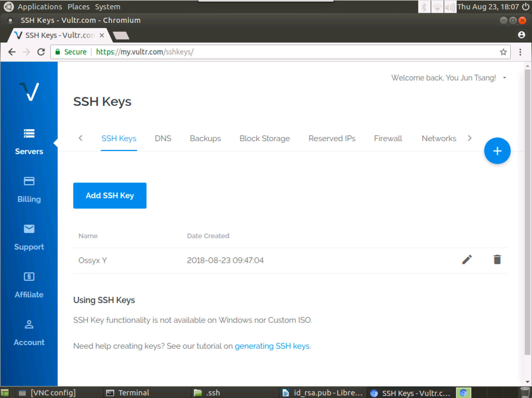Open the System menu
Image resolution: width=532 pixels, height=398 pixels.
click(108, 7)
